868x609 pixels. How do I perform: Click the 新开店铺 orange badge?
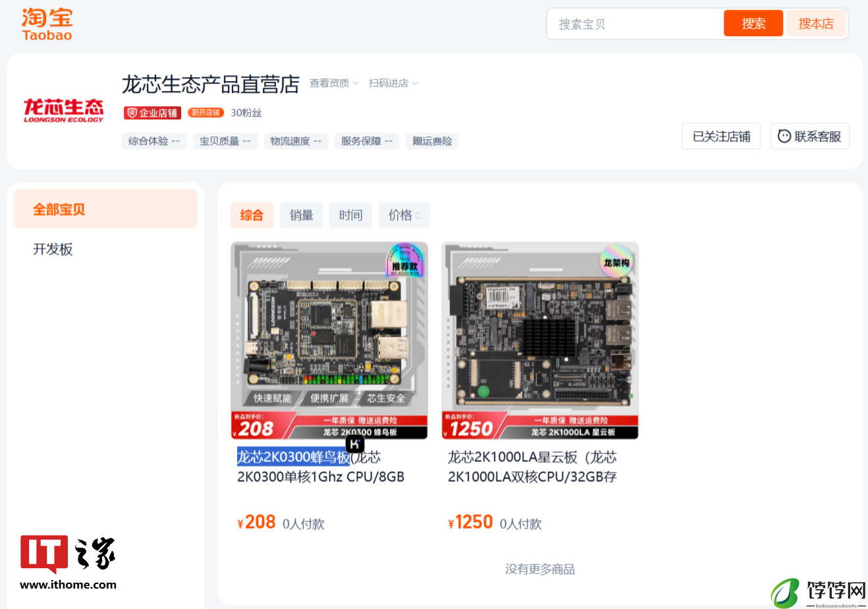205,113
